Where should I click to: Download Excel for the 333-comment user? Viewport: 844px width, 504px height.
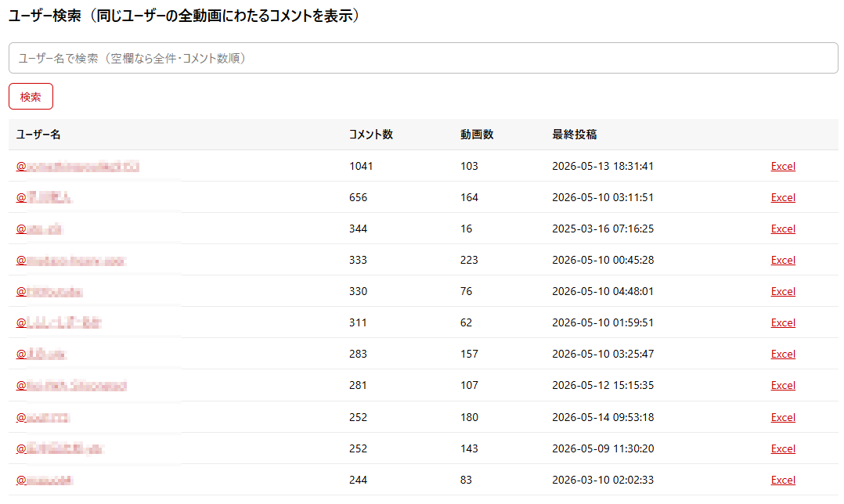783,260
